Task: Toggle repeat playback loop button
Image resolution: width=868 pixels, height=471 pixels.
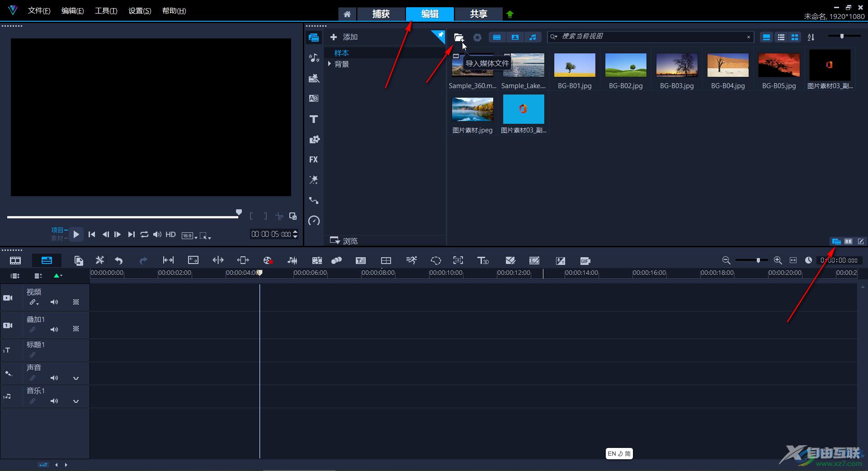Action: click(x=144, y=235)
